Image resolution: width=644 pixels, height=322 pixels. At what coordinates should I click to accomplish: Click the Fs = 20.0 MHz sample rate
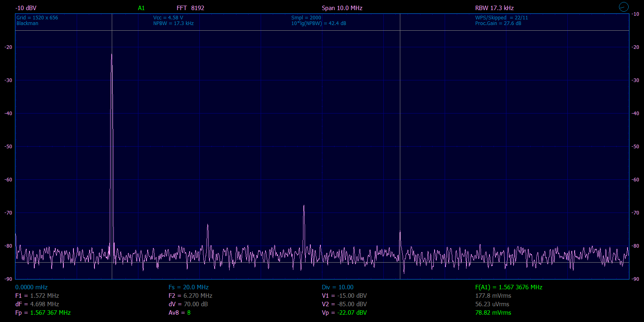pos(188,287)
